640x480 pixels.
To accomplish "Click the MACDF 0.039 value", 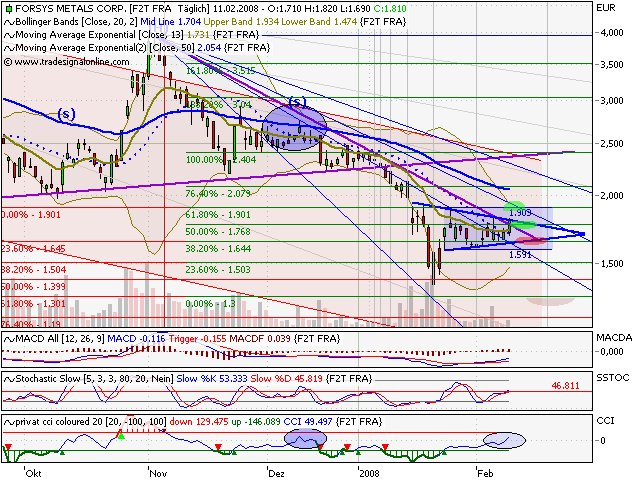I will tap(260, 339).
